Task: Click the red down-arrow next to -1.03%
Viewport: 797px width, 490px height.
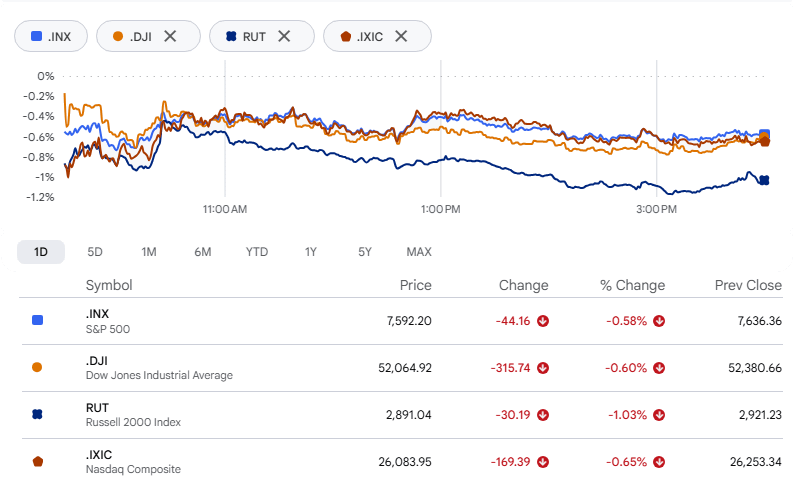Action: [x=659, y=415]
